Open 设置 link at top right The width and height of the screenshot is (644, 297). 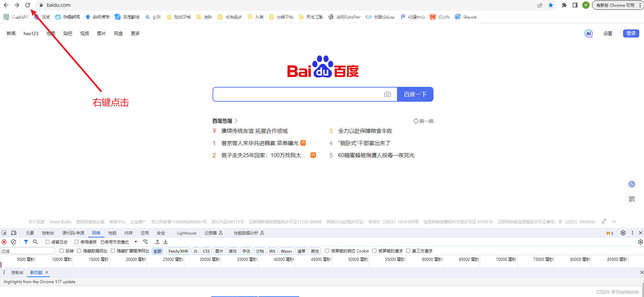608,33
